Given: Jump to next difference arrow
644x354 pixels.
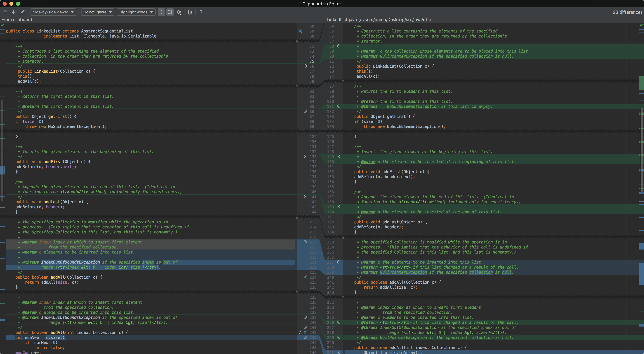Looking at the screenshot, I should pyautogui.click(x=14, y=12).
